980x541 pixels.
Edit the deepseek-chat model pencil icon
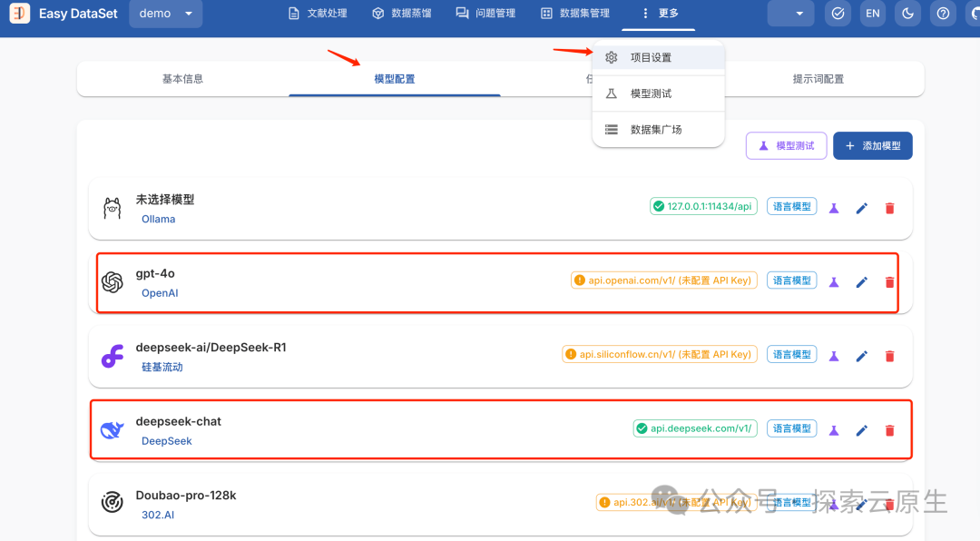point(862,430)
